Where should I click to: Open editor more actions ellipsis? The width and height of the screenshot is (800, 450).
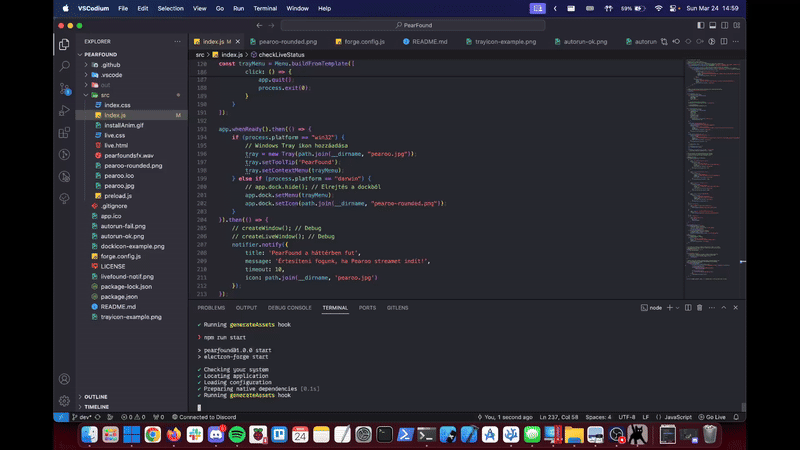pyautogui.click(x=736, y=42)
